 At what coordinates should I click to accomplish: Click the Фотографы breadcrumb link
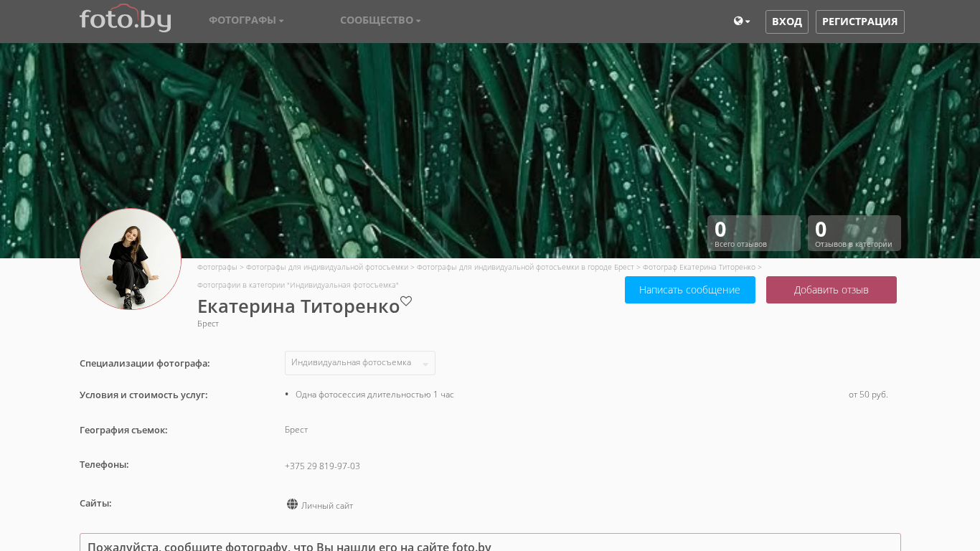coord(217,267)
